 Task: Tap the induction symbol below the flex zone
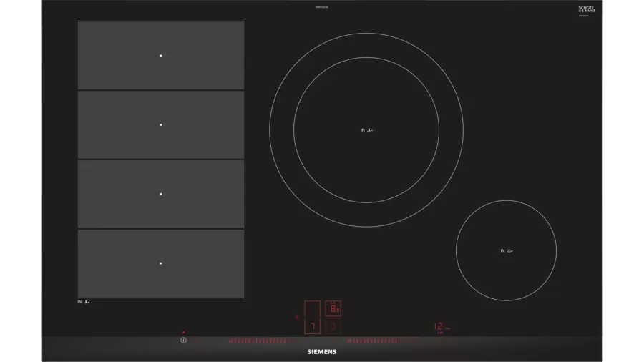[84, 302]
